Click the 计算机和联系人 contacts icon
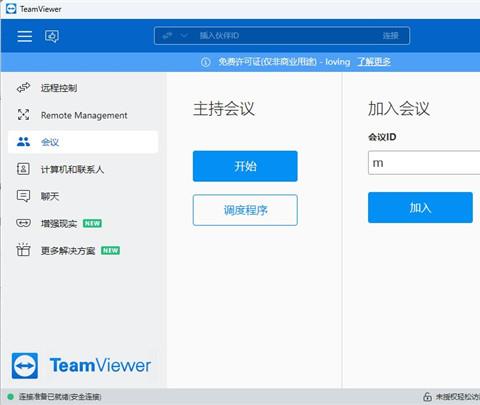The height and width of the screenshot is (405, 480). coord(23,169)
